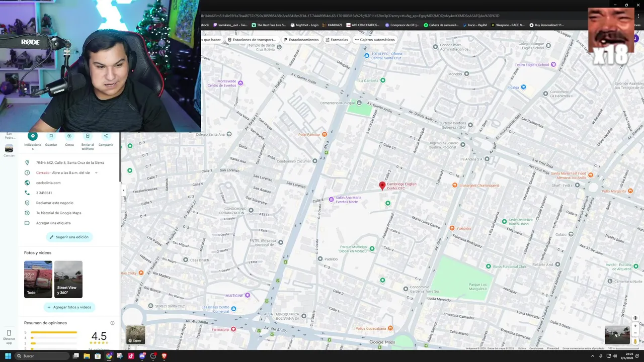
Task: Search nearby with the Cerca icon
Action: coord(69,136)
